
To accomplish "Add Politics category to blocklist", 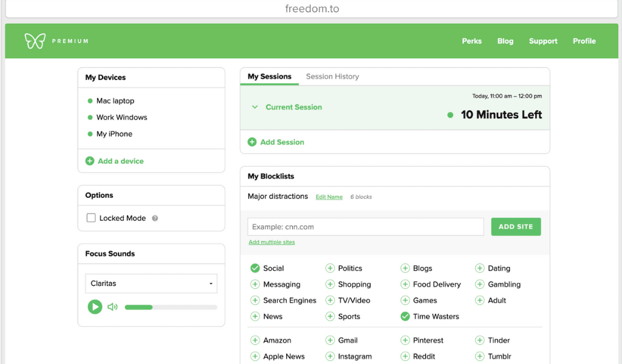I will click(x=330, y=268).
